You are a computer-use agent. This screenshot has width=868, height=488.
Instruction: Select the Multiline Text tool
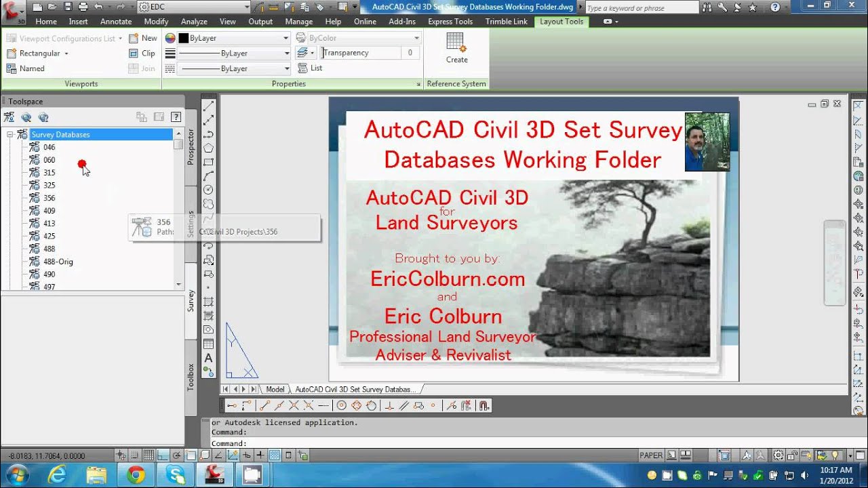pos(209,358)
